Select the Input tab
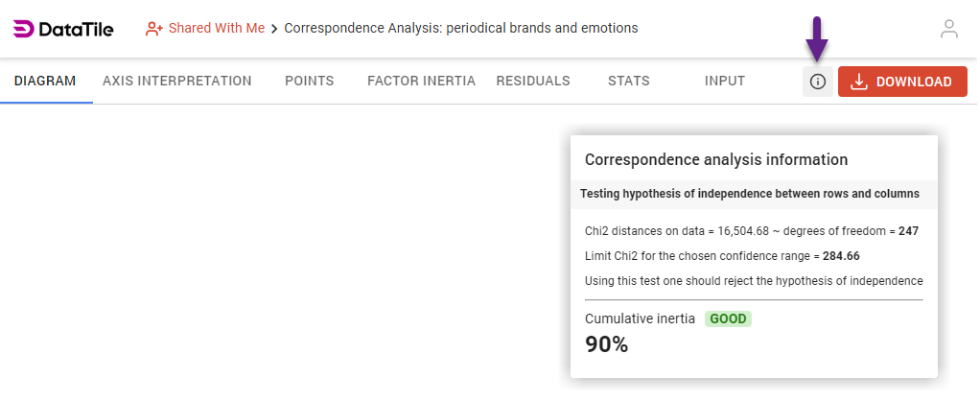 point(725,82)
